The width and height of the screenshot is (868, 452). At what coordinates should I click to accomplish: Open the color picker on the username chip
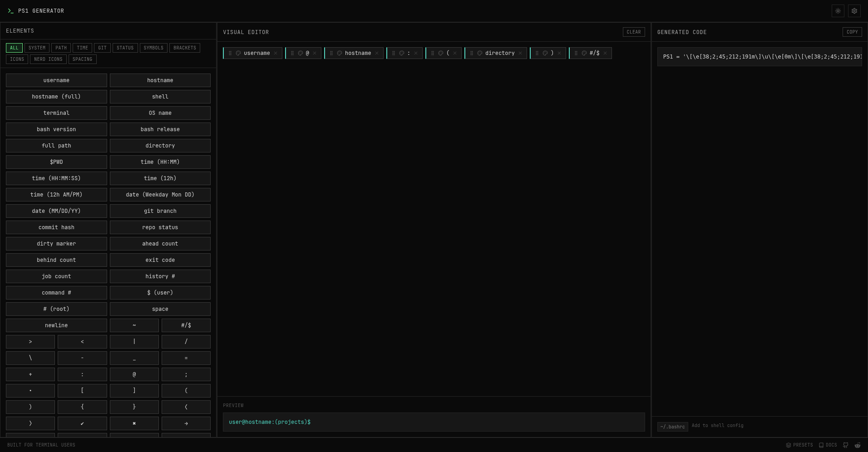click(239, 53)
